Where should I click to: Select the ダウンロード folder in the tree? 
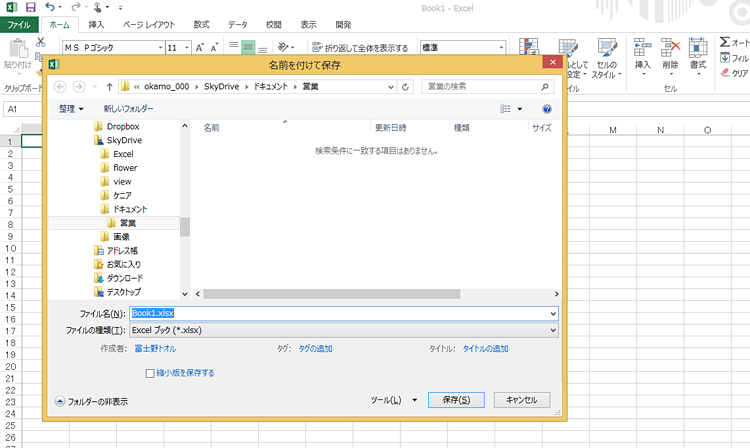click(125, 278)
